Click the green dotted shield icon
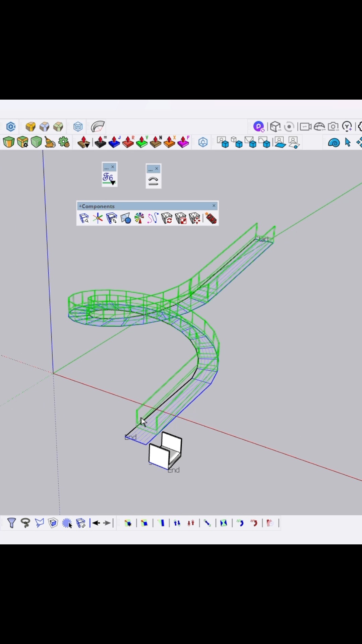This screenshot has height=644, width=362. coord(36,142)
